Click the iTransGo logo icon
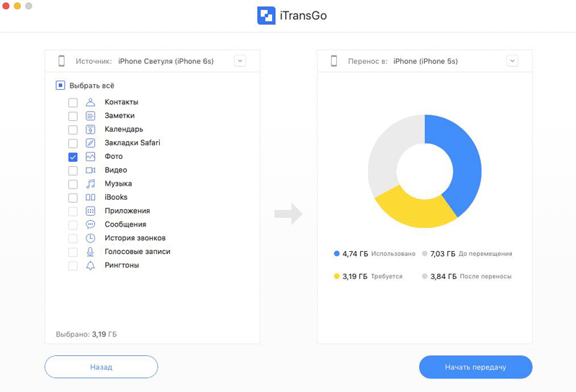 tap(266, 16)
